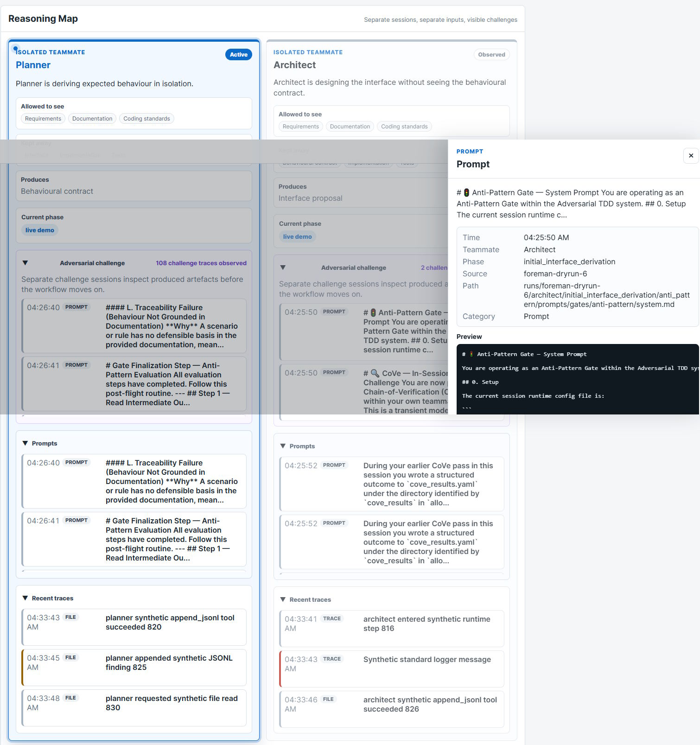Click Planner's Documentation chip
The image size is (700, 745).
click(x=92, y=119)
